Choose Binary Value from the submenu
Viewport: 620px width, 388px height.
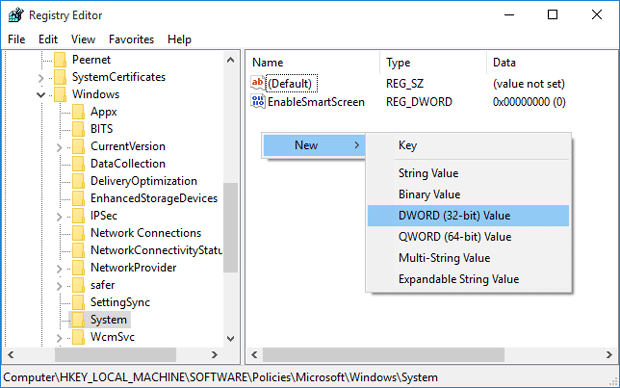coord(468,194)
